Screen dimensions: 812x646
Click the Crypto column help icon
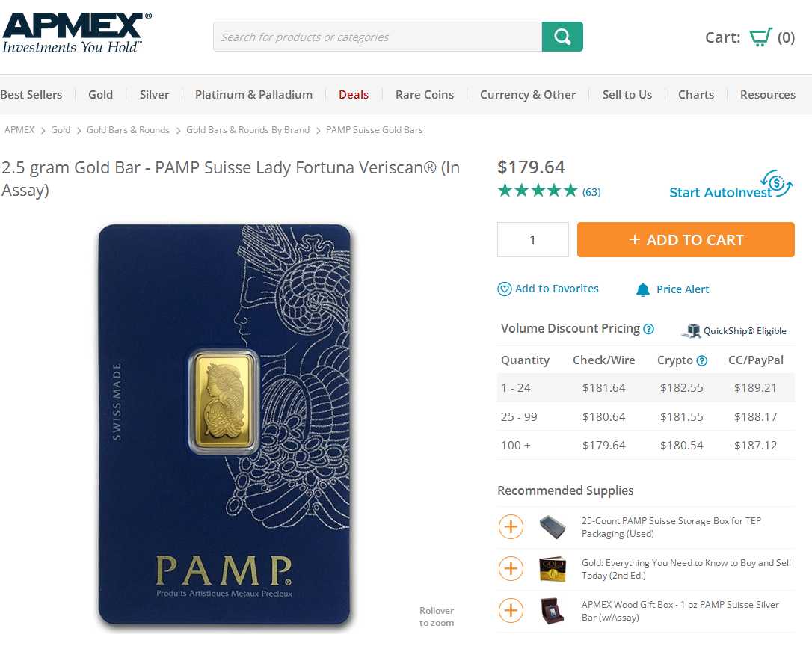[702, 360]
